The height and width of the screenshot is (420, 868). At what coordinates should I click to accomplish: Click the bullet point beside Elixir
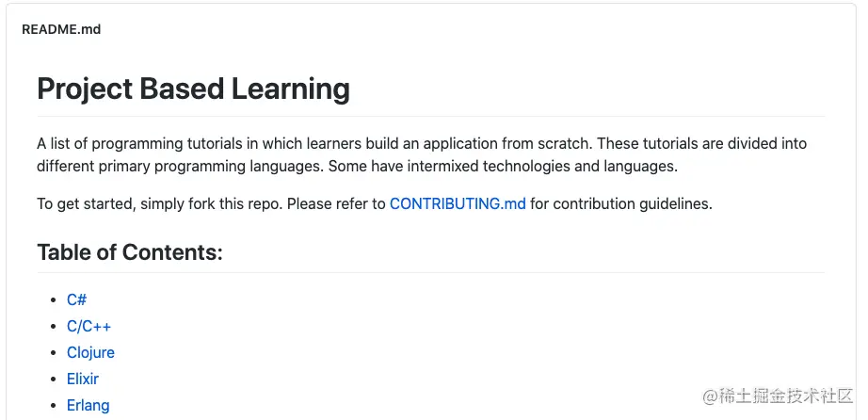tap(54, 380)
